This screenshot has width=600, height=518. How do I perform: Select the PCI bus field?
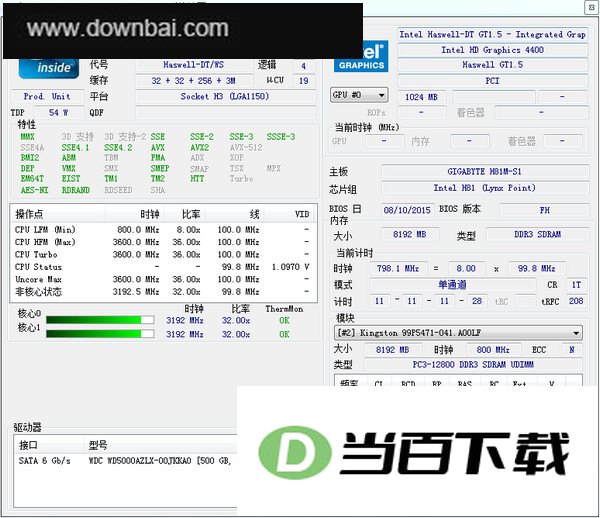pyautogui.click(x=492, y=81)
